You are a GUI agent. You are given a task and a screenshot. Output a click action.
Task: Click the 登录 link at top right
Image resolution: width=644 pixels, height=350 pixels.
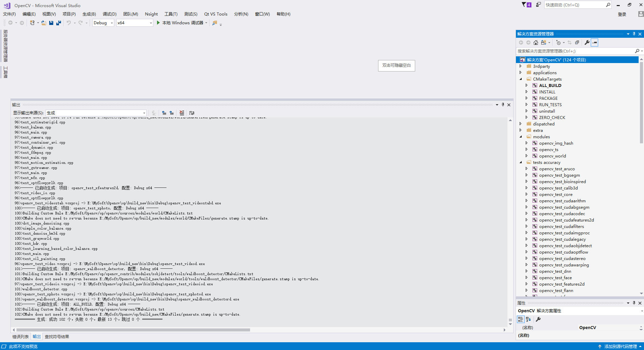coord(622,14)
